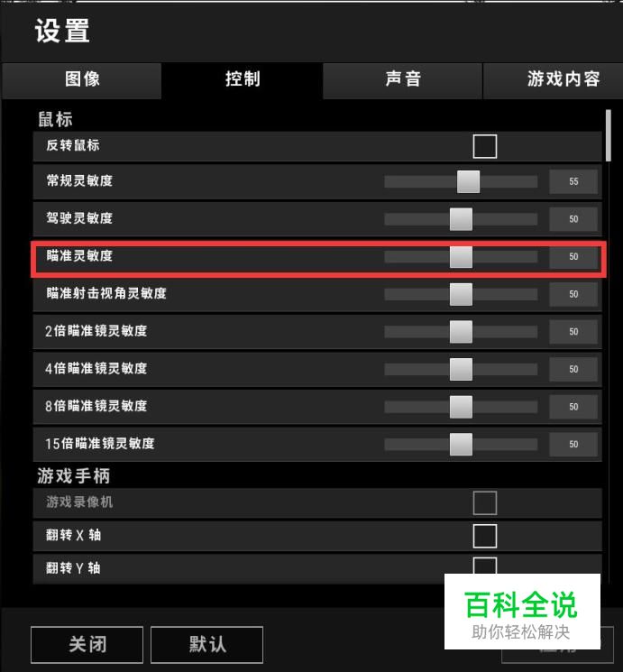
Task: Click the 驾驶灵敏度 slider handle
Action: pos(461,219)
